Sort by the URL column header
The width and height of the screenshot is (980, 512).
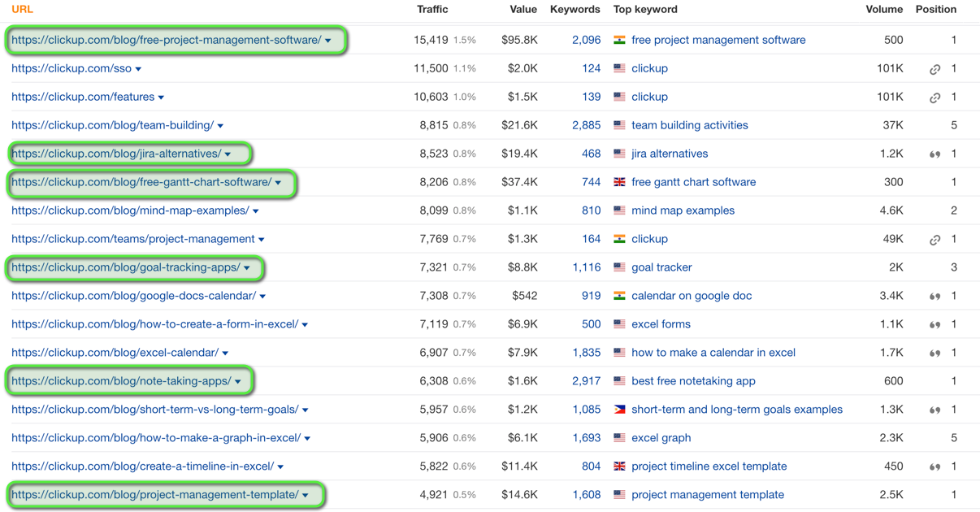pos(22,10)
